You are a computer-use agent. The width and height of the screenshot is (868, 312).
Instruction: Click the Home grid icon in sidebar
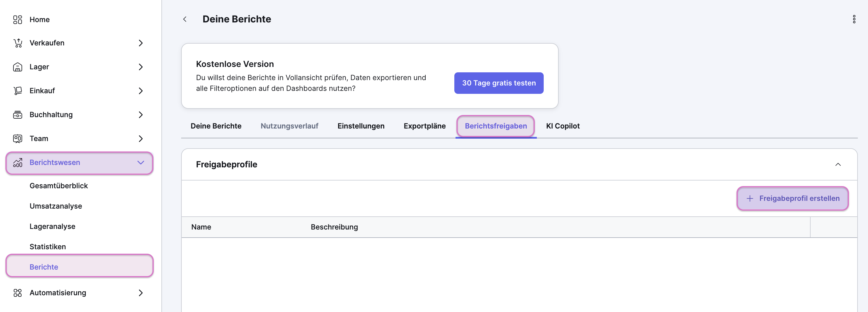[x=18, y=19]
